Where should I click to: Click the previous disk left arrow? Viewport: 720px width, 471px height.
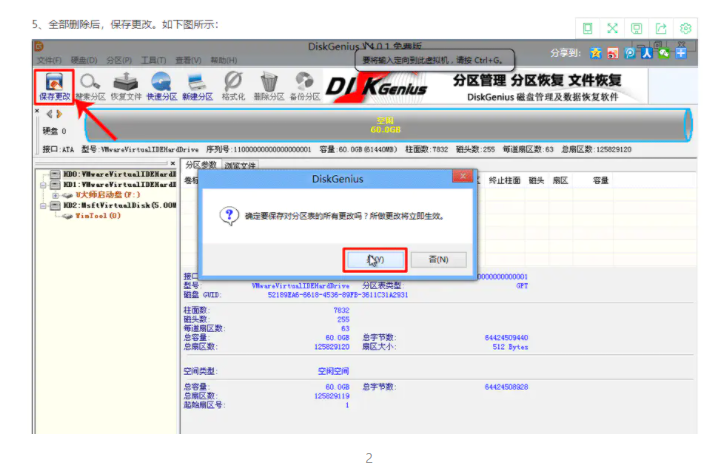pos(49,114)
